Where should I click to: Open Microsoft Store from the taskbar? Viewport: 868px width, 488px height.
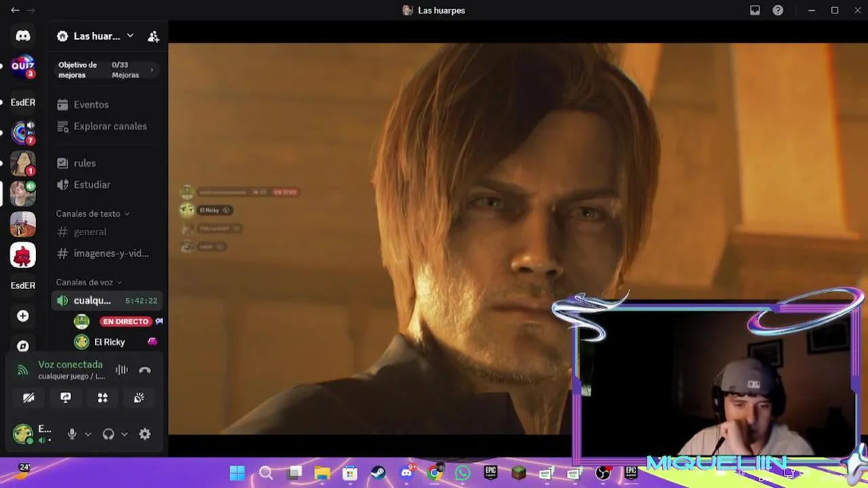tap(350, 472)
